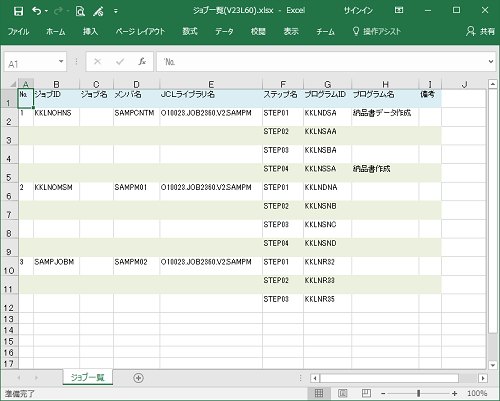Click the previous sheet navigation arrow

(19, 378)
